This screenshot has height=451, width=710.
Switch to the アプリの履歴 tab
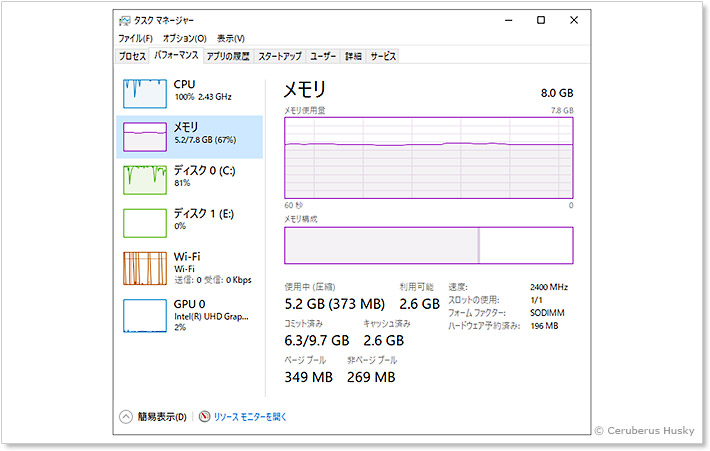click(228, 56)
